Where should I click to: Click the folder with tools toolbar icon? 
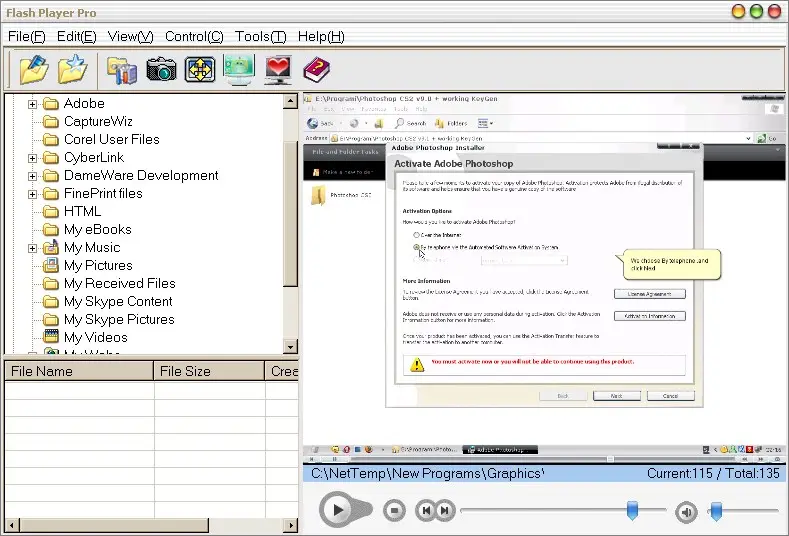pyautogui.click(x=122, y=70)
